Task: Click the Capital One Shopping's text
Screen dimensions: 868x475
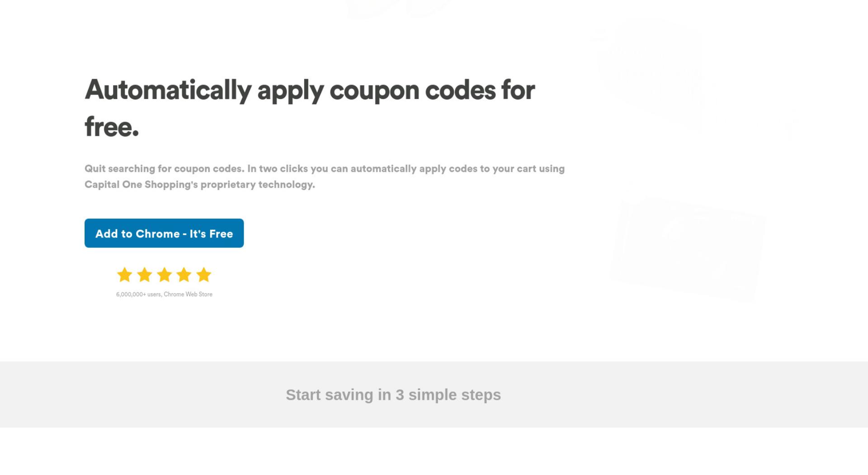Action: click(x=141, y=185)
